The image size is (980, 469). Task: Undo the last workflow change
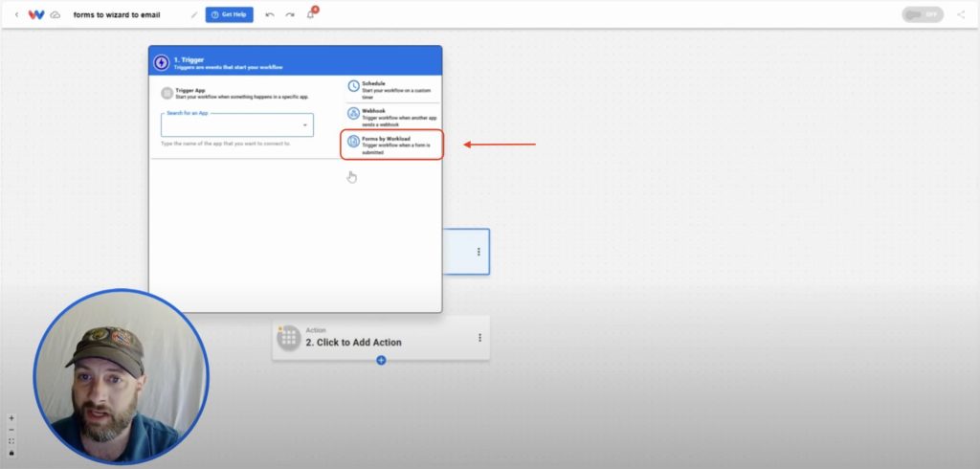pyautogui.click(x=270, y=14)
